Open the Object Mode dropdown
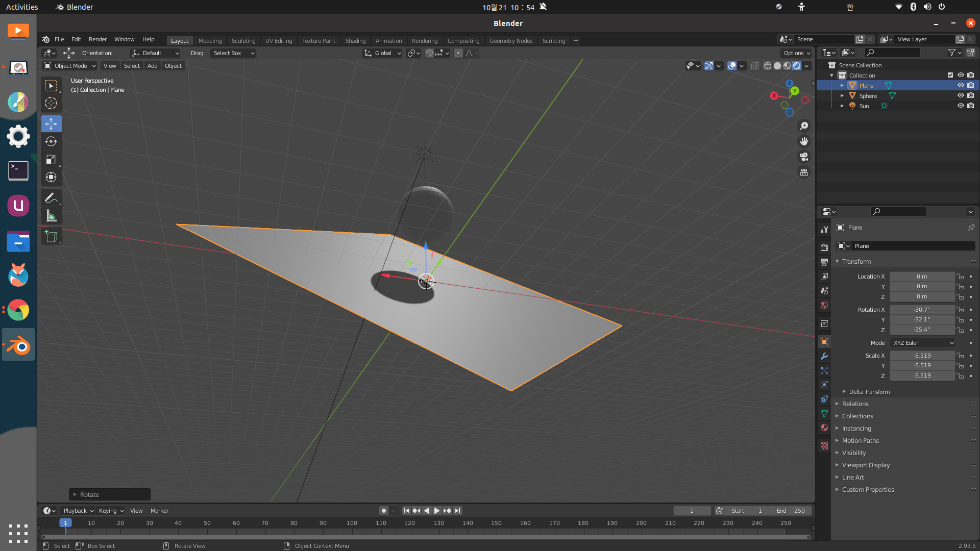The width and height of the screenshot is (980, 551). 70,66
